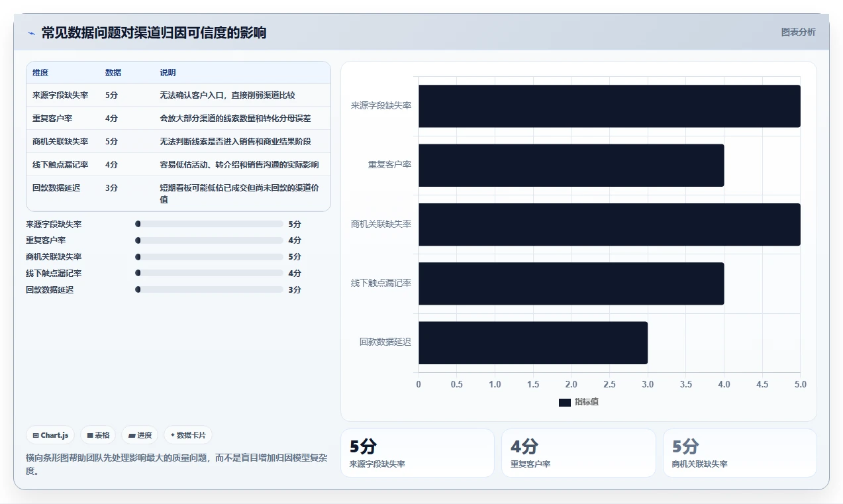Select table cell 重复客户率

click(x=52, y=119)
